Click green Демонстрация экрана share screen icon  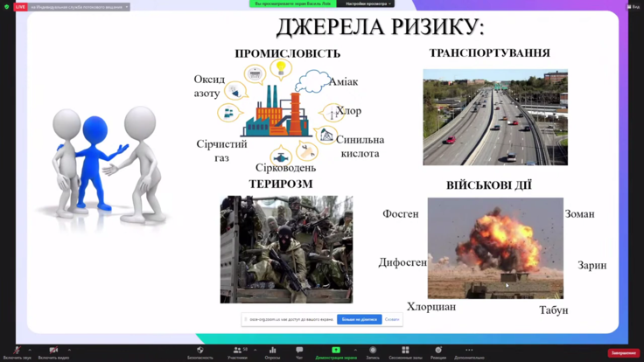tap(336, 352)
